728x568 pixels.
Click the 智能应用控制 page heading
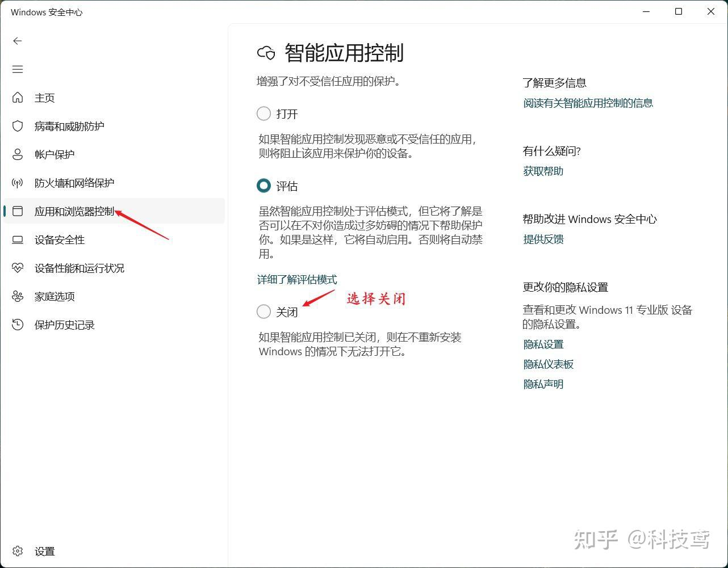point(344,53)
